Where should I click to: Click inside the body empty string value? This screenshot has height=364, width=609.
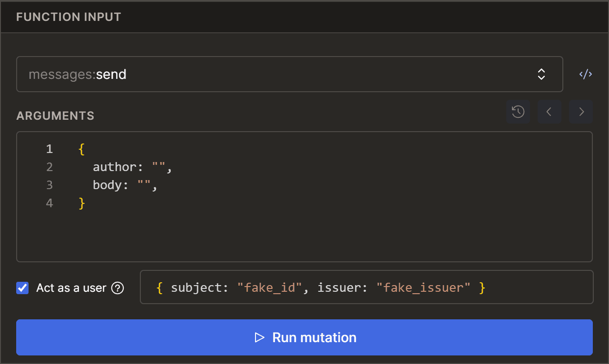point(145,185)
